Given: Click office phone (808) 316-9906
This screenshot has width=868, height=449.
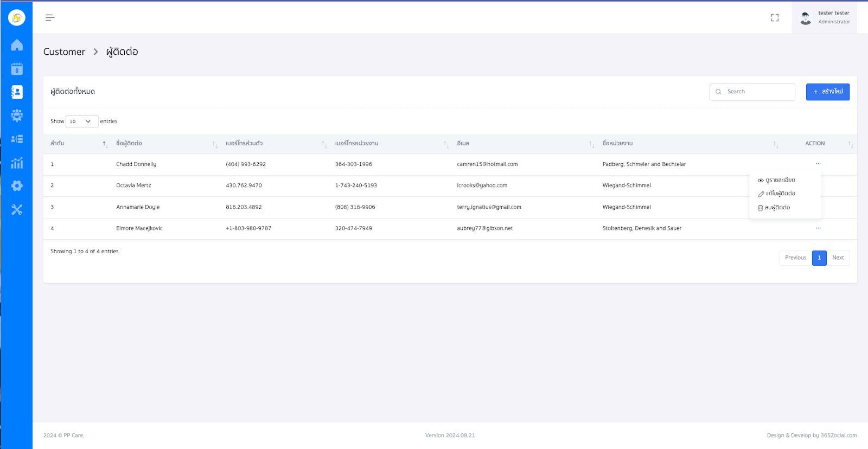Looking at the screenshot, I should pos(355,207).
